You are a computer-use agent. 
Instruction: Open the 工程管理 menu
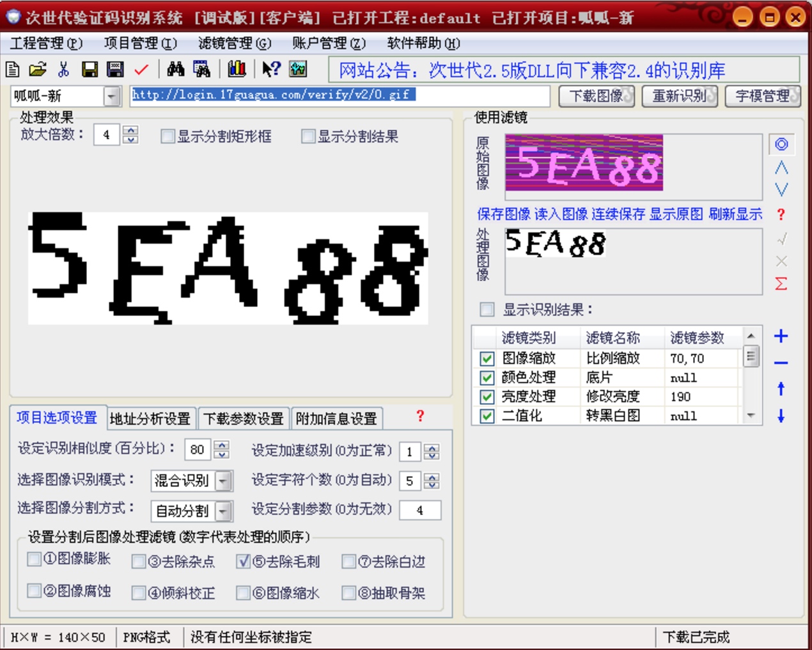point(46,44)
